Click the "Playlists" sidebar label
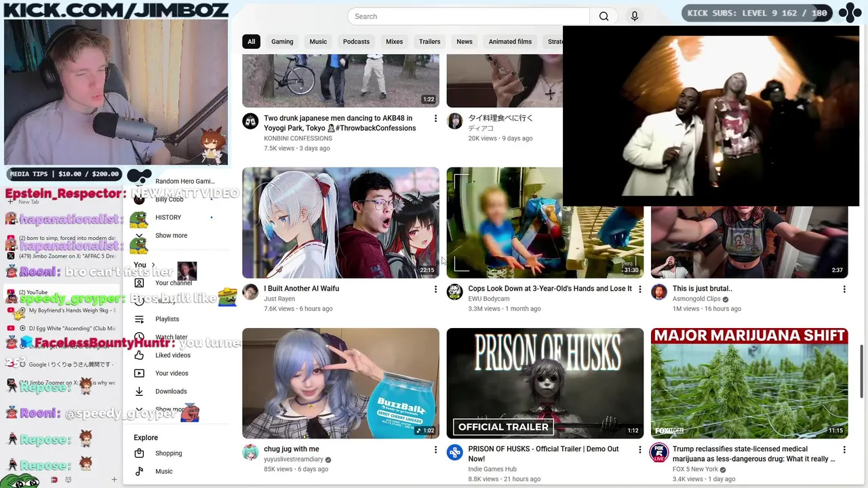The image size is (868, 488). coord(167,319)
